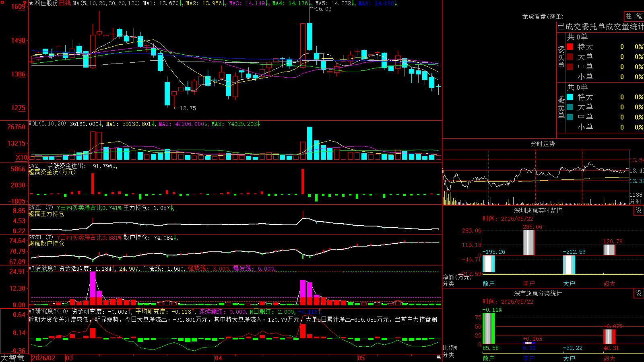
Task: Click the 中户 285.06 bar in 实时监控
Action: coord(529,243)
